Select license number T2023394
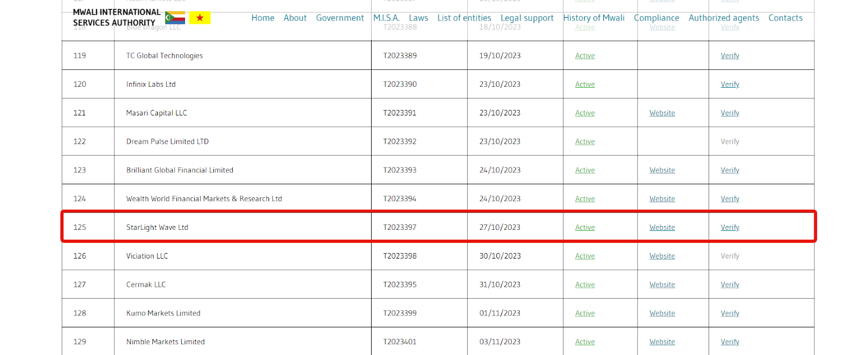 [x=400, y=199]
